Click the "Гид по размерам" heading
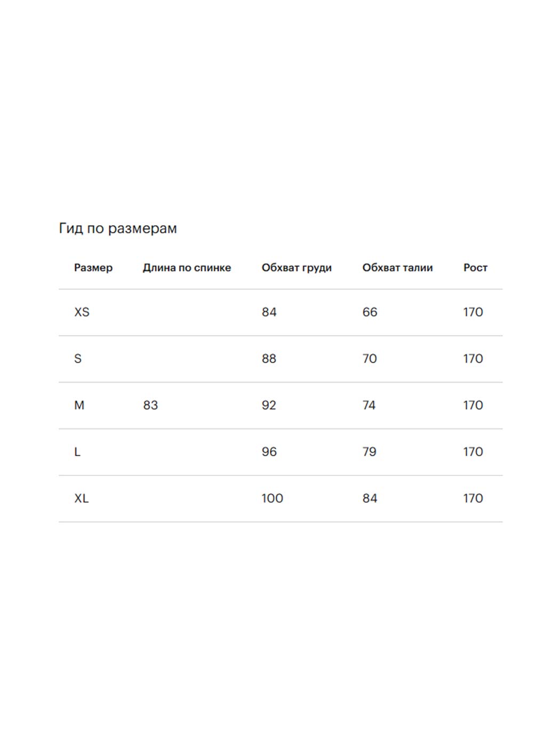The image size is (560, 747). (118, 228)
